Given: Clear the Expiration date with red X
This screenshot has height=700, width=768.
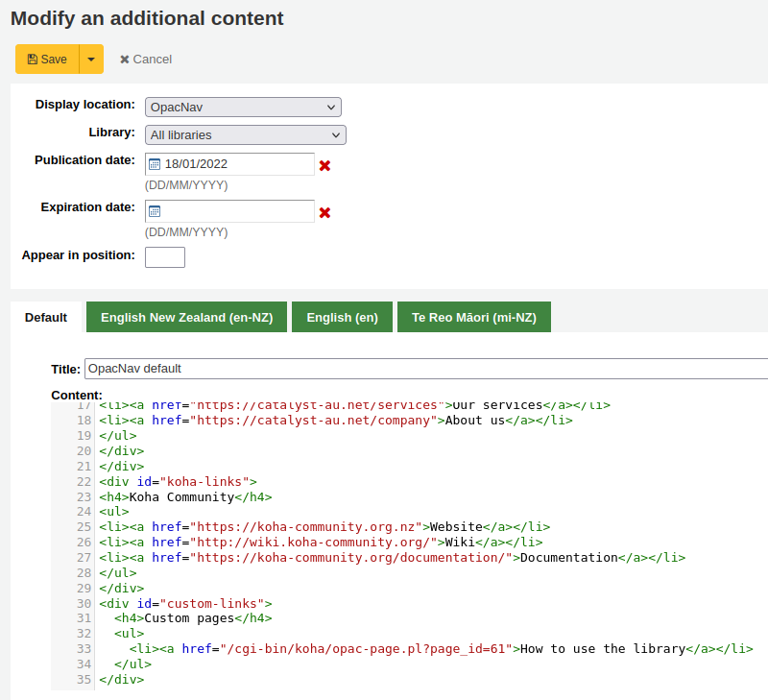Looking at the screenshot, I should click(324, 212).
